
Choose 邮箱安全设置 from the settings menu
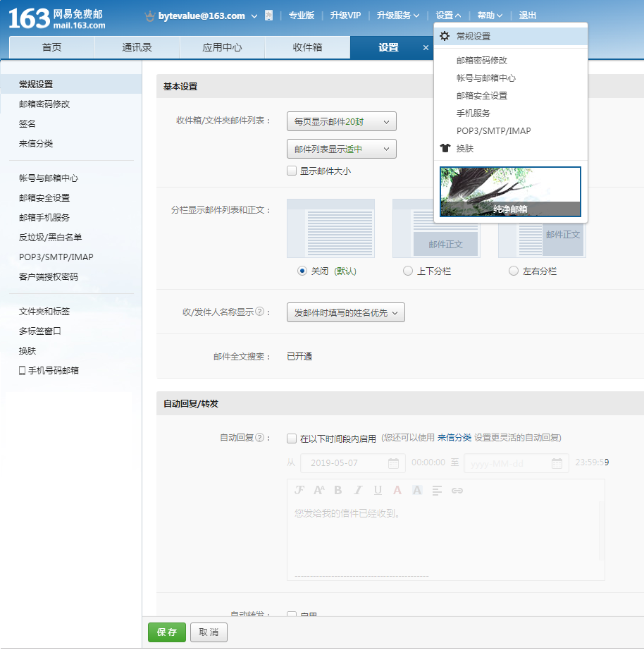click(x=481, y=95)
